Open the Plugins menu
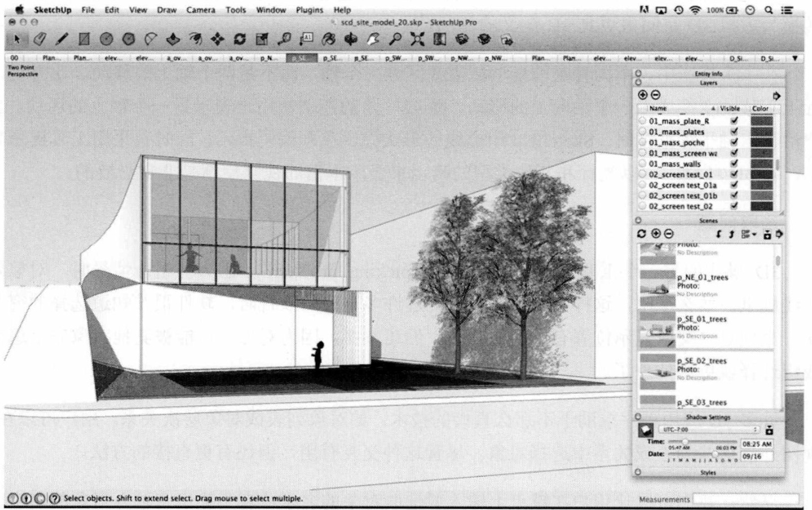 [310, 10]
